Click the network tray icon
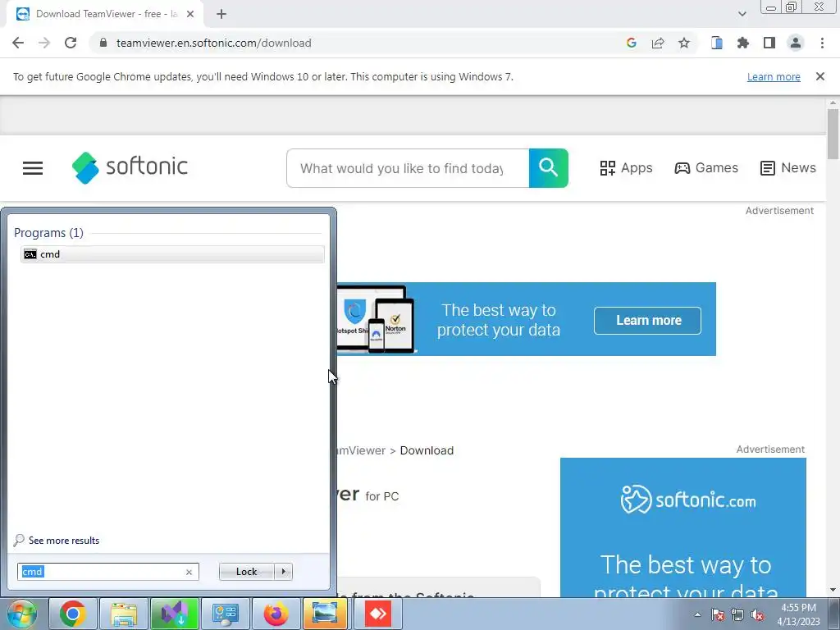 (x=737, y=614)
